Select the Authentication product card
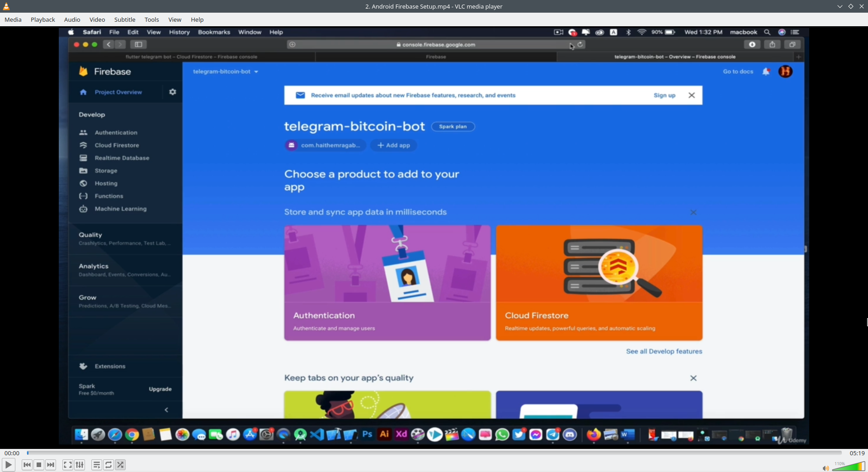Viewport: 868px width, 472px height. pyautogui.click(x=387, y=283)
